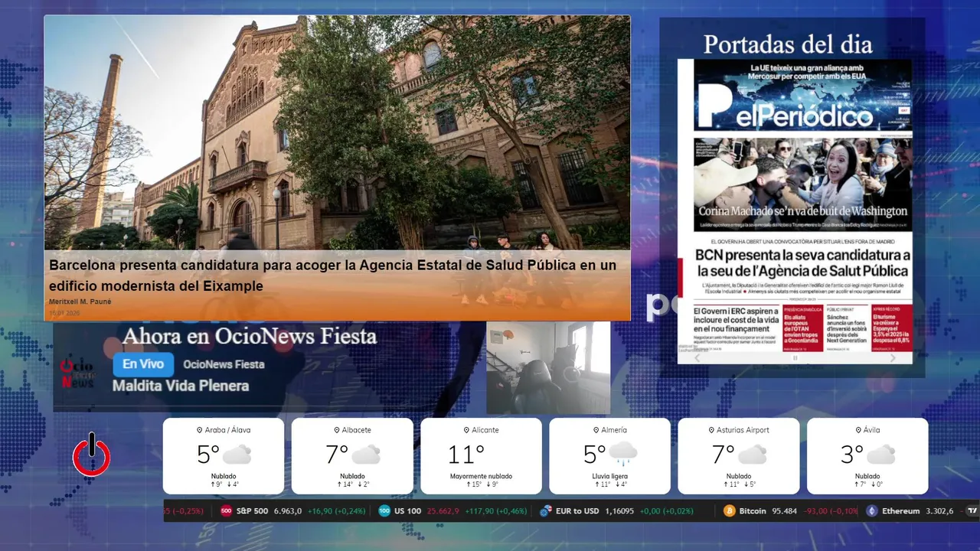
Task: Click the US 100 ticker label
Action: 408,511
